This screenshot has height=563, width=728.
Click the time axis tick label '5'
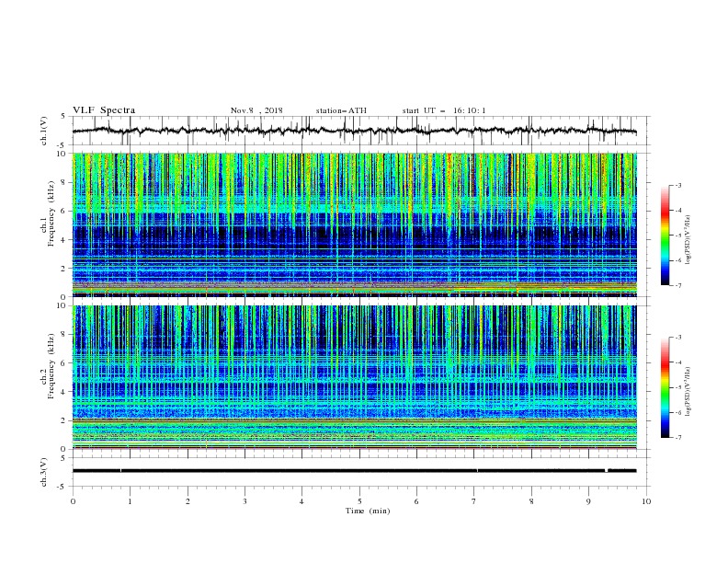(x=359, y=501)
